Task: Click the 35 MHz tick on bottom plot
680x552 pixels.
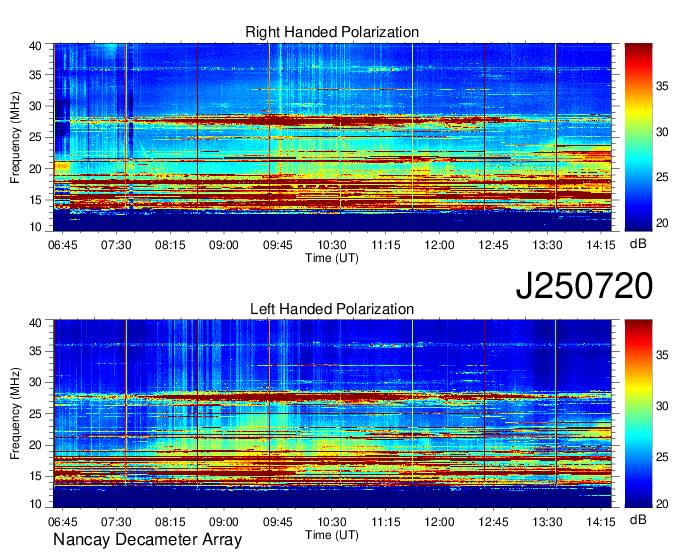Action: pyautogui.click(x=36, y=351)
